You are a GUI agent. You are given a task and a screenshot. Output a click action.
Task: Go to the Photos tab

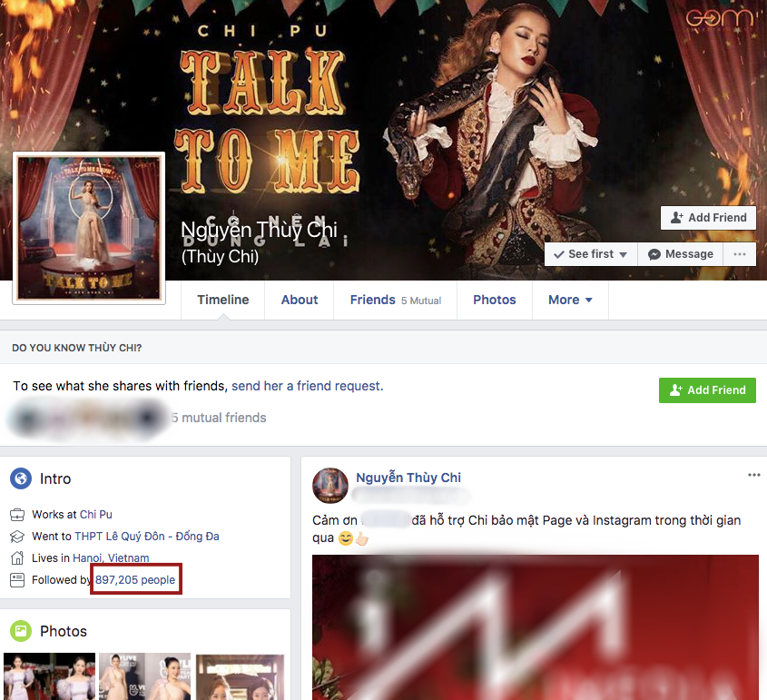click(x=495, y=300)
